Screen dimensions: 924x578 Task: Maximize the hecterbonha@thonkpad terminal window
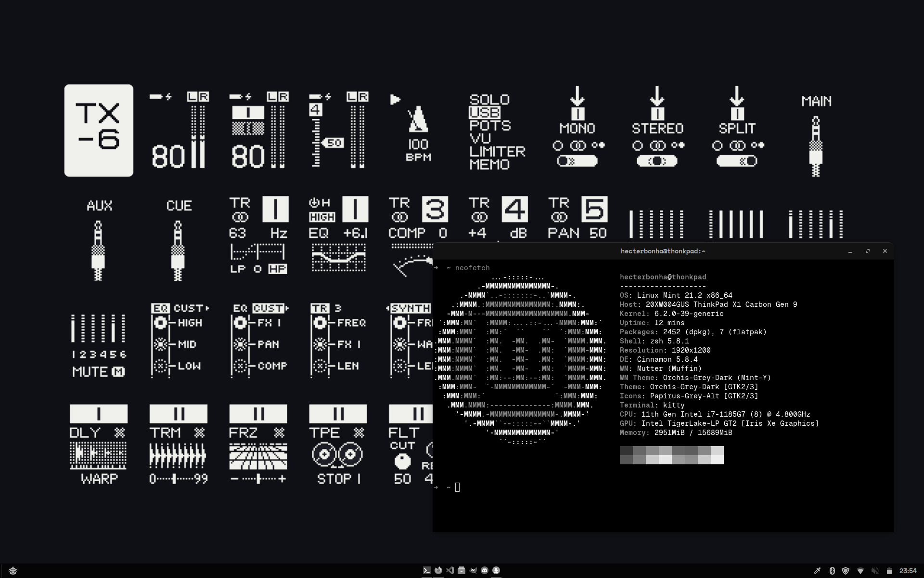tap(868, 251)
